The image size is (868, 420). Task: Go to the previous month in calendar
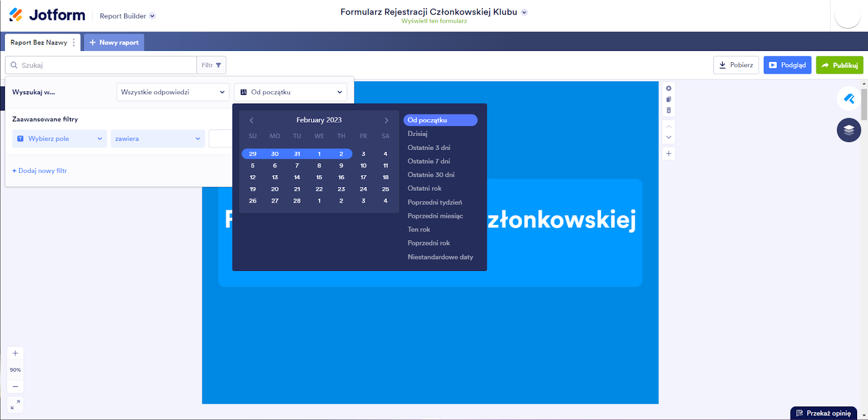pyautogui.click(x=252, y=120)
